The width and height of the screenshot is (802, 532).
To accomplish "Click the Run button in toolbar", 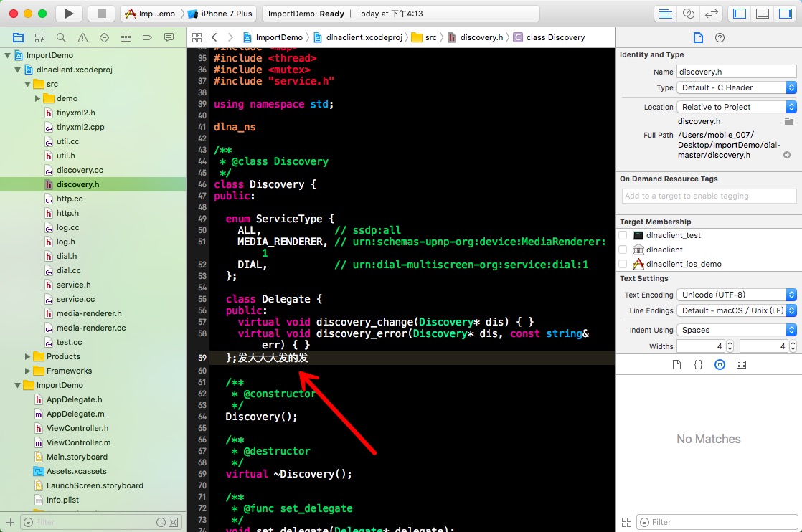I will [69, 14].
